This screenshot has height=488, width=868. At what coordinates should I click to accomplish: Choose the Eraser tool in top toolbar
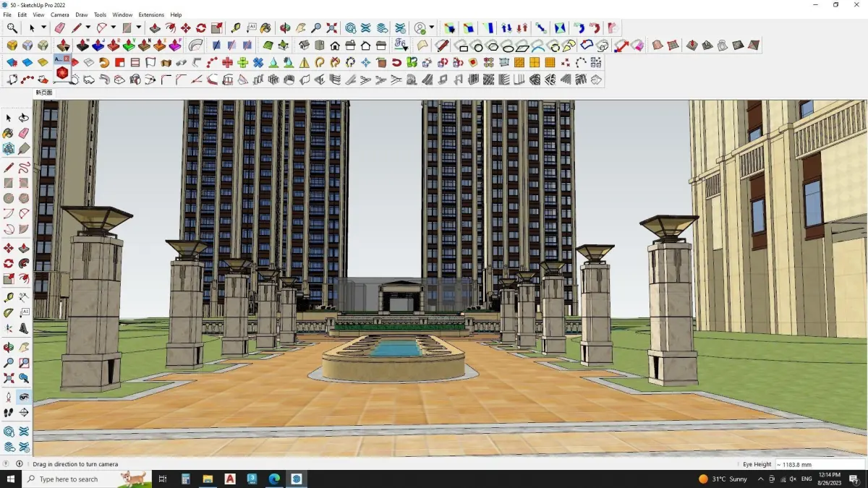point(60,27)
